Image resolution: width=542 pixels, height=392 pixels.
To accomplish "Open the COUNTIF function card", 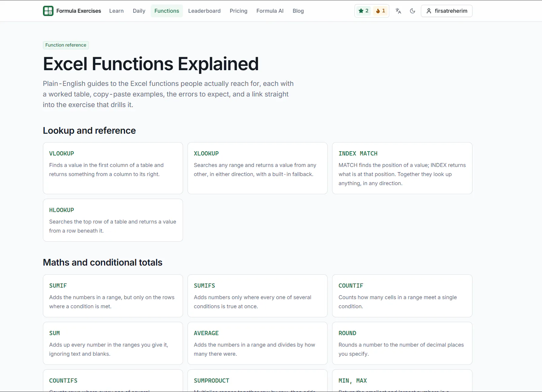I will point(402,296).
